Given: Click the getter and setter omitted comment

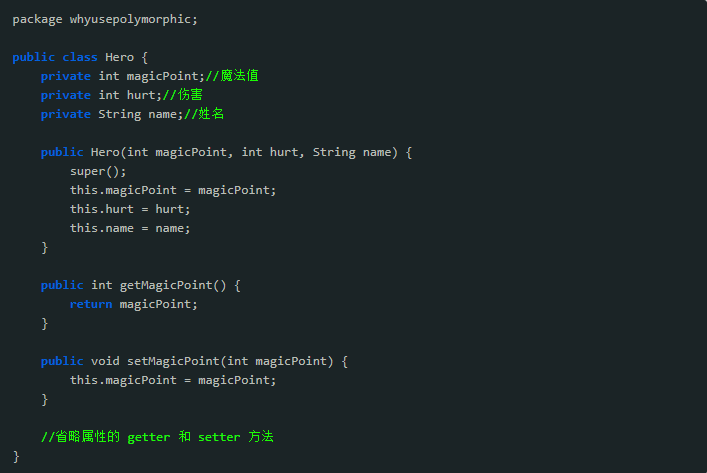Looking at the screenshot, I should pos(157,437).
